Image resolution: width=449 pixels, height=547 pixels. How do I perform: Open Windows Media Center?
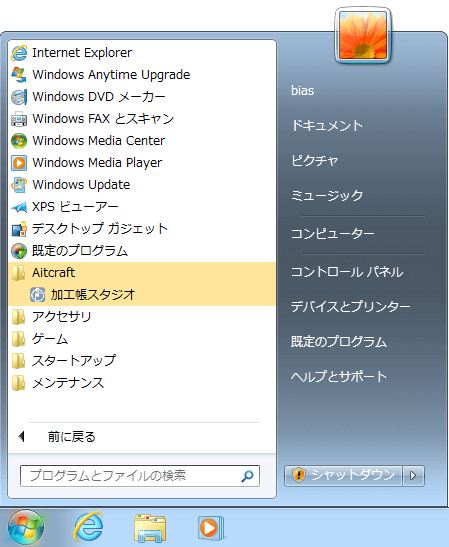pos(142,141)
